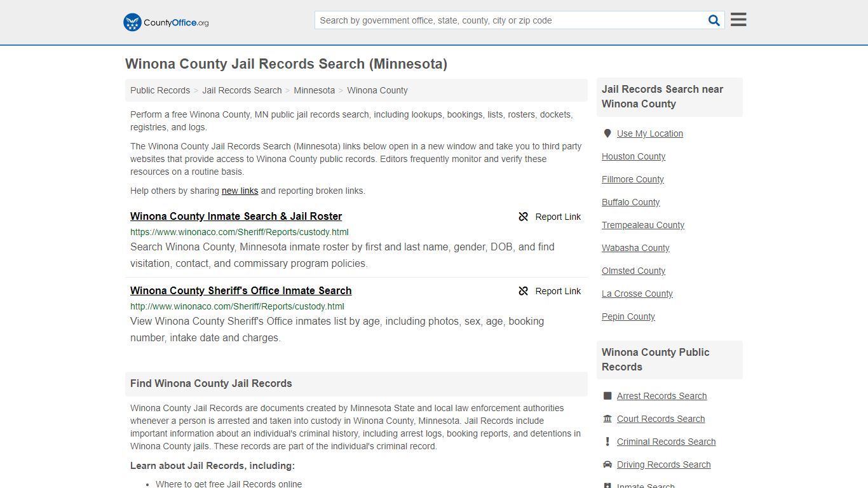This screenshot has height=488, width=868.
Task: Click the Learn about Jail Records text
Action: (x=212, y=466)
